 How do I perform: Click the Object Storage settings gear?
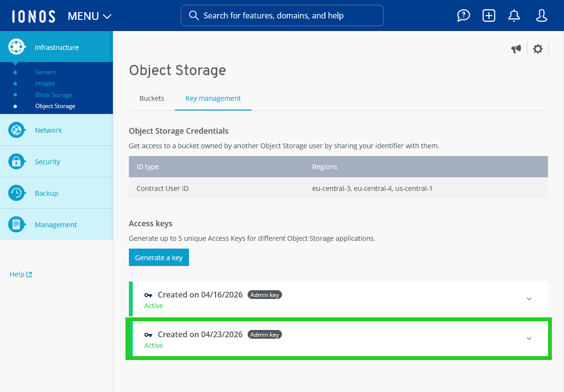point(538,48)
